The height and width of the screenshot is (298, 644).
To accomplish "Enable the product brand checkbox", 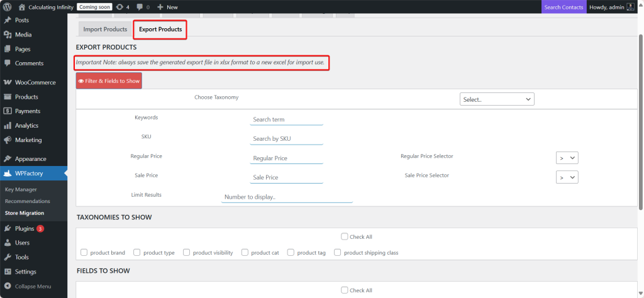I will (84, 253).
